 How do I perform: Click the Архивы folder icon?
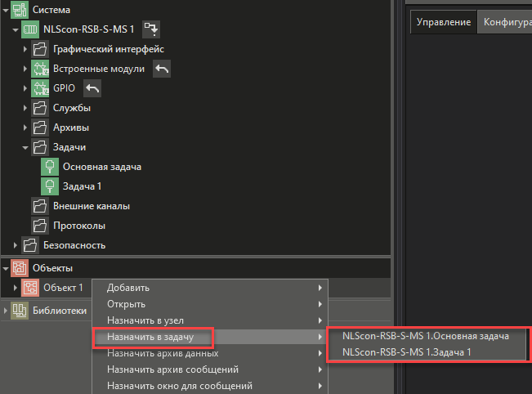40,128
